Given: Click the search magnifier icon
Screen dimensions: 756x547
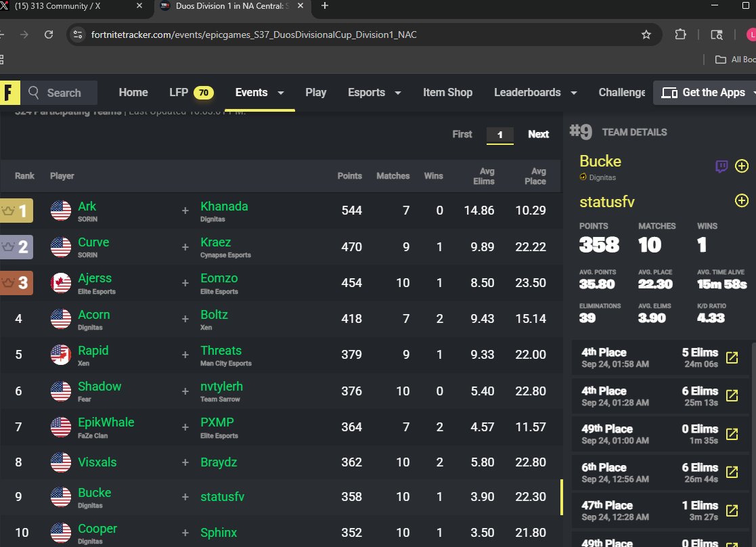Looking at the screenshot, I should (33, 93).
